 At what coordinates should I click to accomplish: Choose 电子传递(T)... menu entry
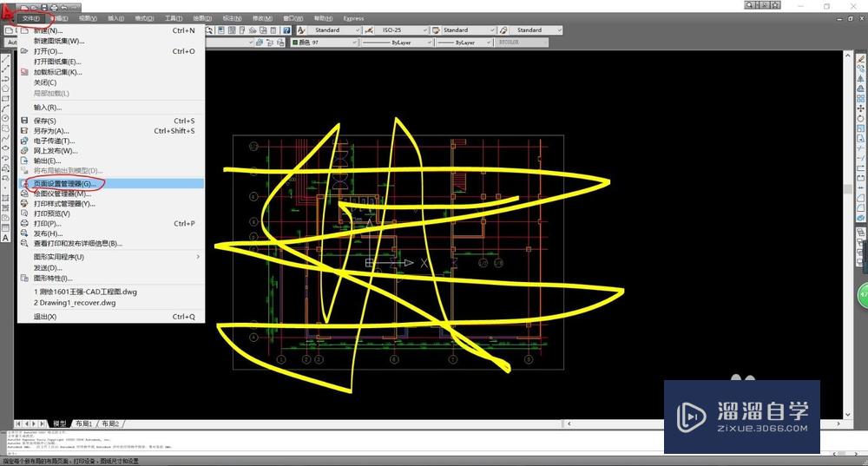[x=111, y=141]
